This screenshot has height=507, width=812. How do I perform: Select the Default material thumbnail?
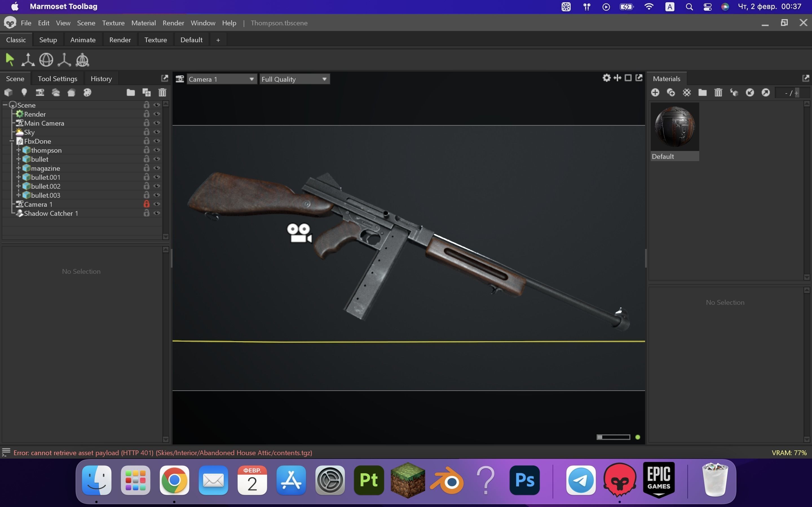(x=674, y=127)
